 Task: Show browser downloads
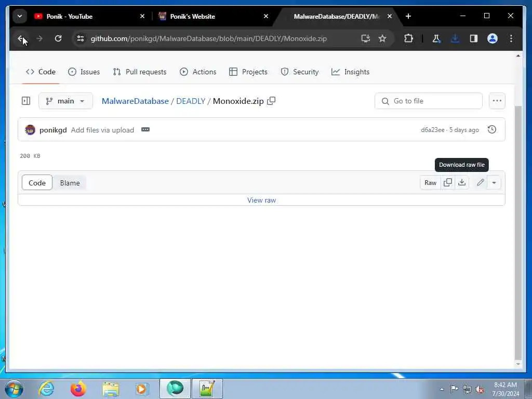click(x=455, y=38)
